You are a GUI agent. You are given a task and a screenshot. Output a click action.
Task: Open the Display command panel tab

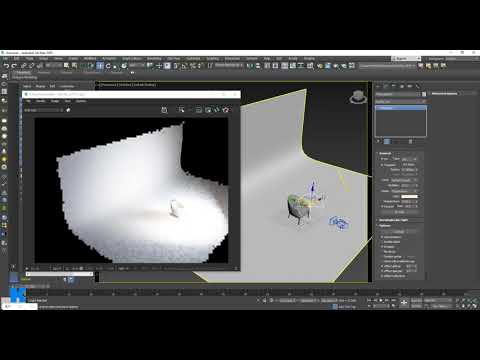pyautogui.click(x=410, y=86)
